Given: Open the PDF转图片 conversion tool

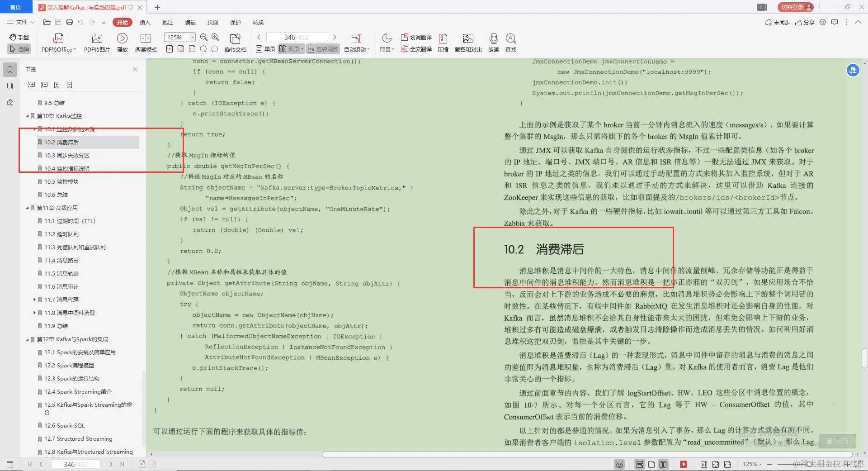Looking at the screenshot, I should pyautogui.click(x=96, y=42).
